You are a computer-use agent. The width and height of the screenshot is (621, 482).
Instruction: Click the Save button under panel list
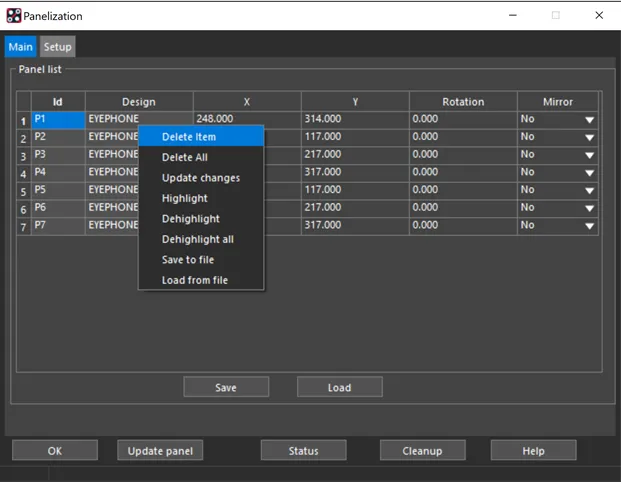(x=226, y=387)
